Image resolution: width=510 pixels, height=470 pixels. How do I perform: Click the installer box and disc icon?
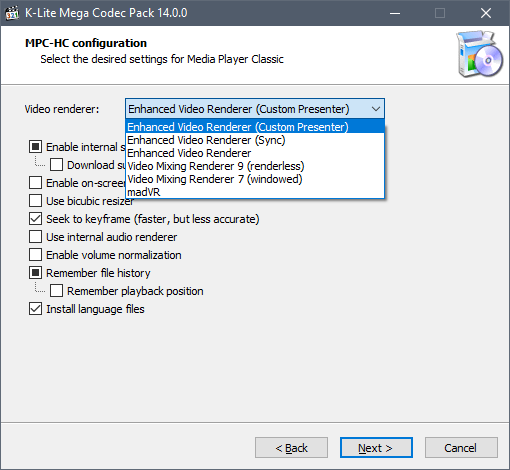coord(479,54)
